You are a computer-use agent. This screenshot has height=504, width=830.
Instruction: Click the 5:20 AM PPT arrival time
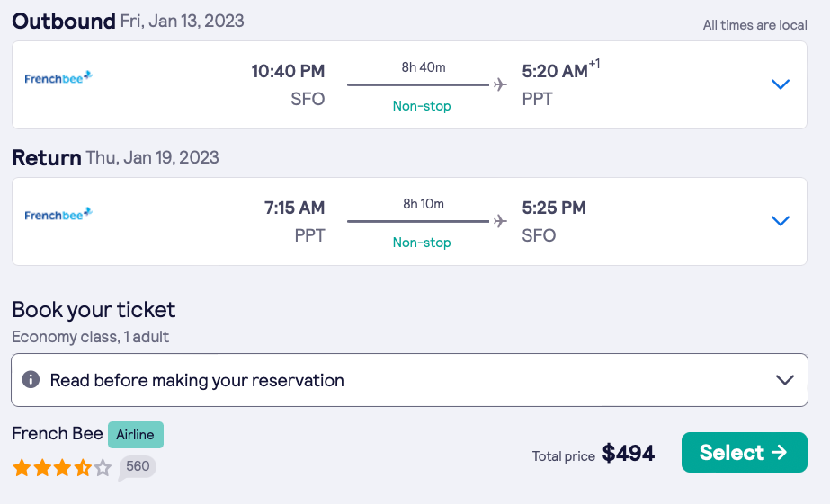(x=555, y=72)
